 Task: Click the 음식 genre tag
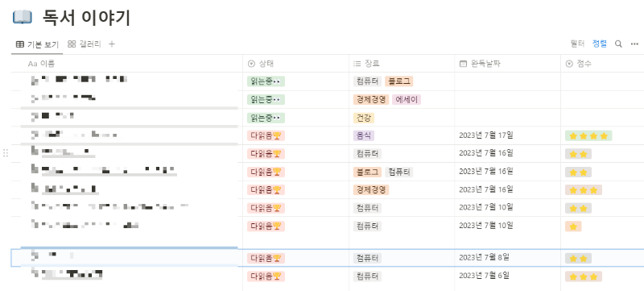click(x=364, y=135)
